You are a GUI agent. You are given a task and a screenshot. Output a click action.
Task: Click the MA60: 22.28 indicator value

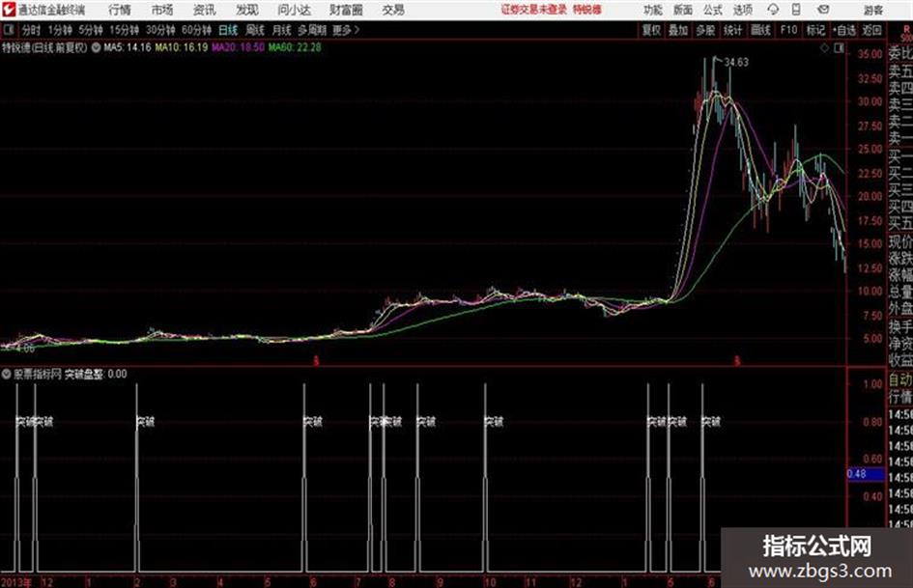coord(295,47)
